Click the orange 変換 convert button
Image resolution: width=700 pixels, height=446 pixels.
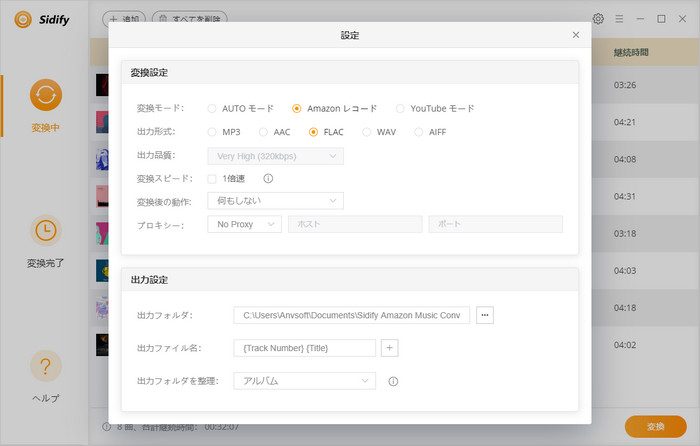coord(655,426)
